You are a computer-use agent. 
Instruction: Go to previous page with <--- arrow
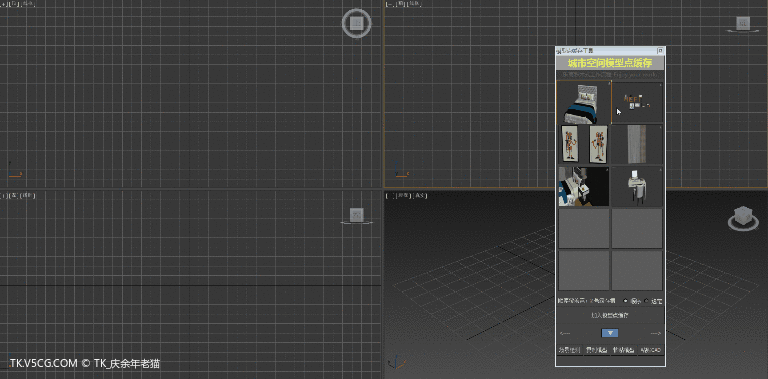565,333
